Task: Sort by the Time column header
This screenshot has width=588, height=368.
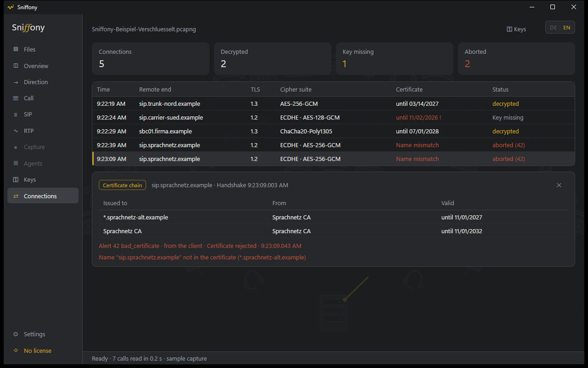Action: click(x=103, y=89)
